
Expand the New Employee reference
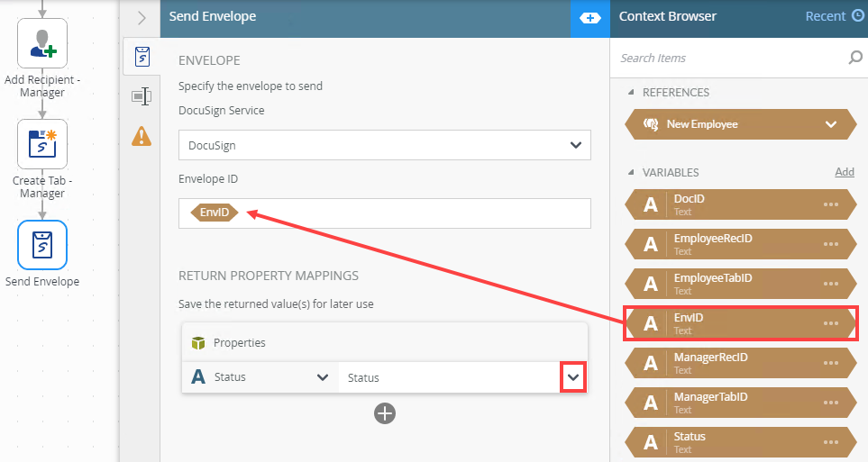(x=830, y=124)
